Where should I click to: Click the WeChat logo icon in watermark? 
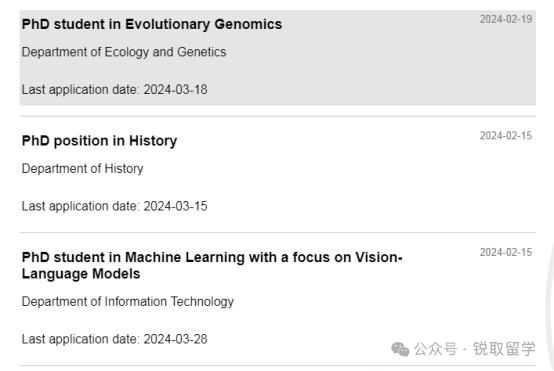[x=400, y=349]
